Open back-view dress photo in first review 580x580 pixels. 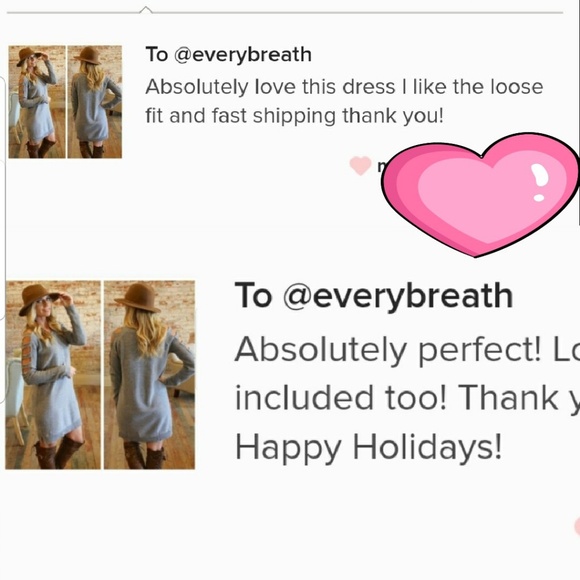click(x=95, y=102)
